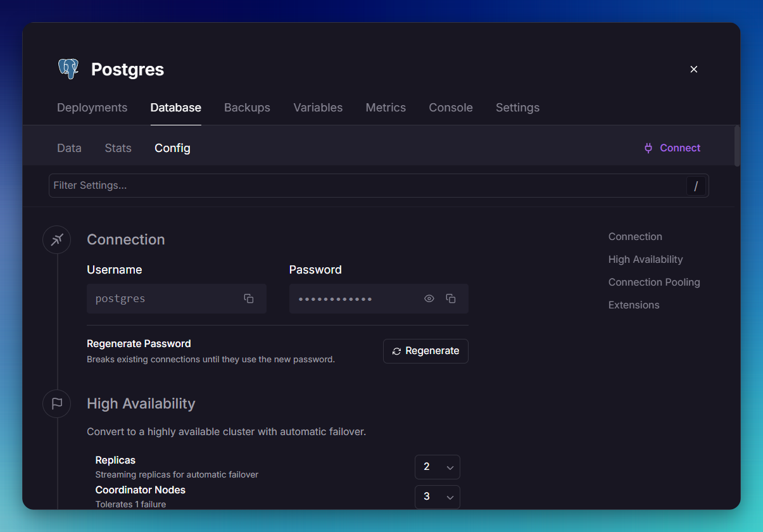763x532 pixels.
Task: Jump to Connection in the side outline
Action: [635, 236]
